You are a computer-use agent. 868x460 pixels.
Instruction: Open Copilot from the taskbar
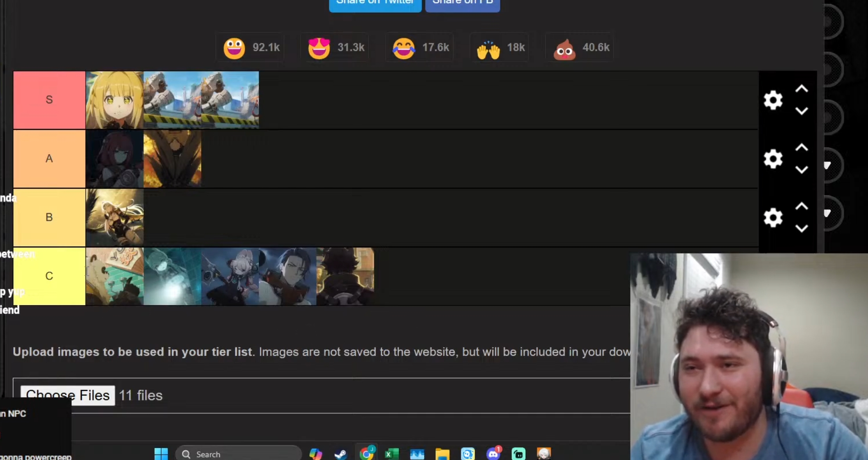click(315, 454)
